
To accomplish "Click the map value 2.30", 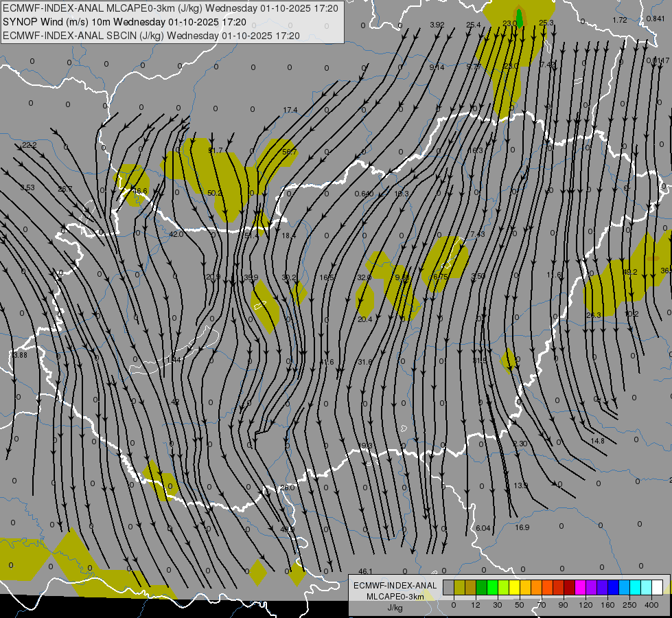I will [x=520, y=444].
